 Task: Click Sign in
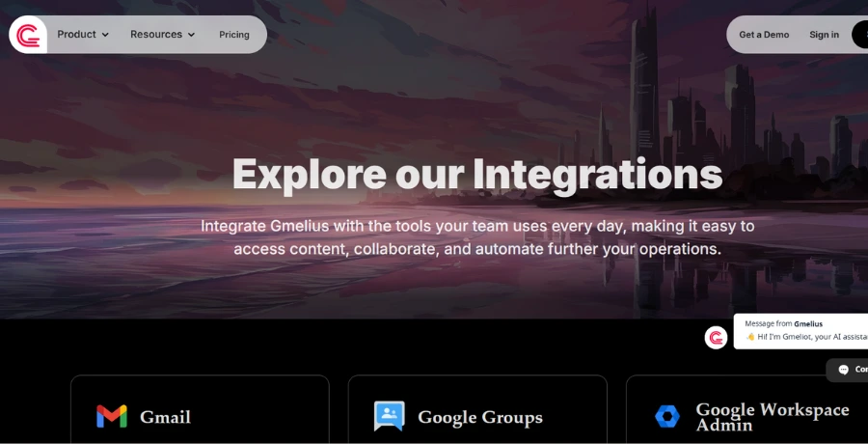click(824, 35)
